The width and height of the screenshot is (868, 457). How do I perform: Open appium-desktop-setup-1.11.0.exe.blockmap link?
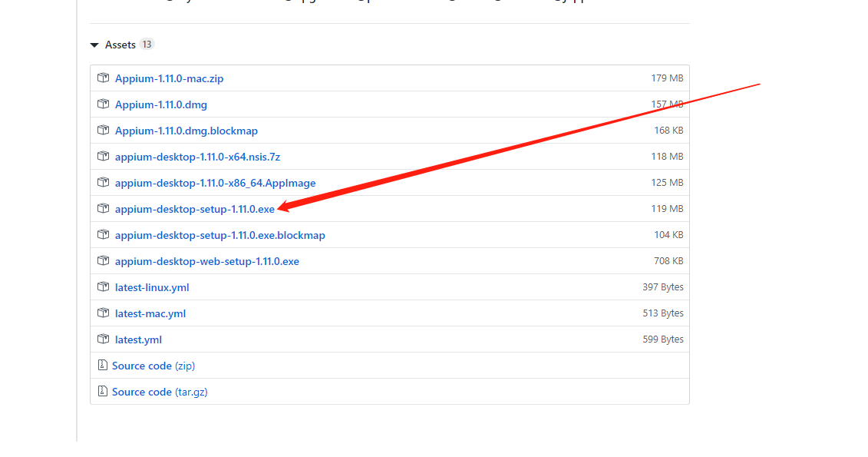[x=220, y=235]
